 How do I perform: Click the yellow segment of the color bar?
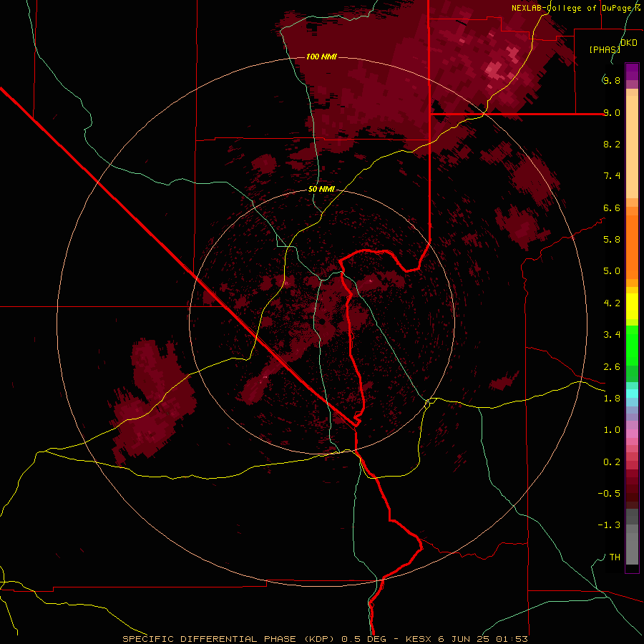[632, 306]
